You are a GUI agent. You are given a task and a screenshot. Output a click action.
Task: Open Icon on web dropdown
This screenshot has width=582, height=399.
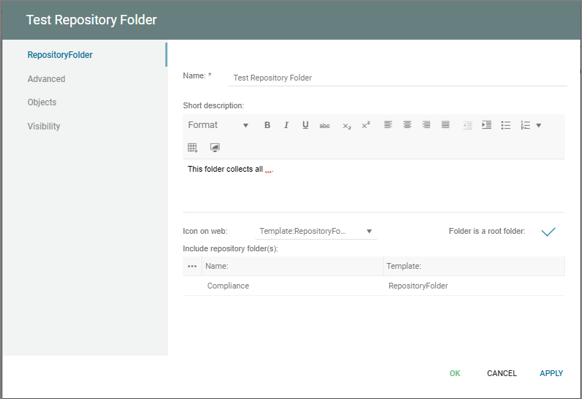point(316,231)
